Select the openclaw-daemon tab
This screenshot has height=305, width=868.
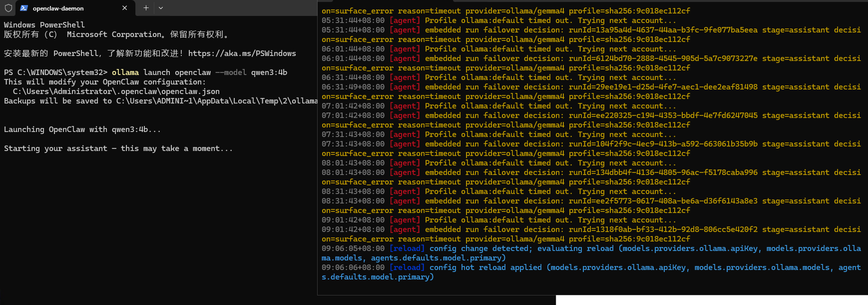(x=74, y=8)
